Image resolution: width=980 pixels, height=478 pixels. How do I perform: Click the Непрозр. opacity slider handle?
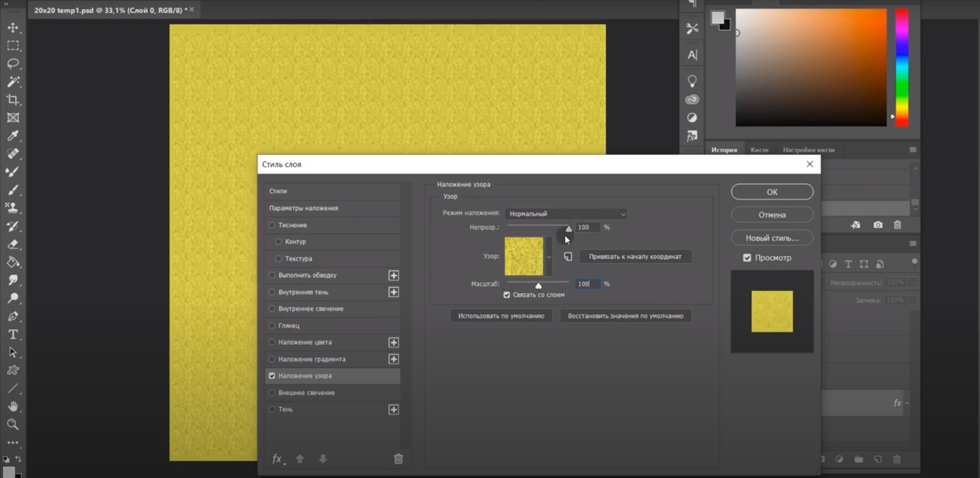(569, 228)
